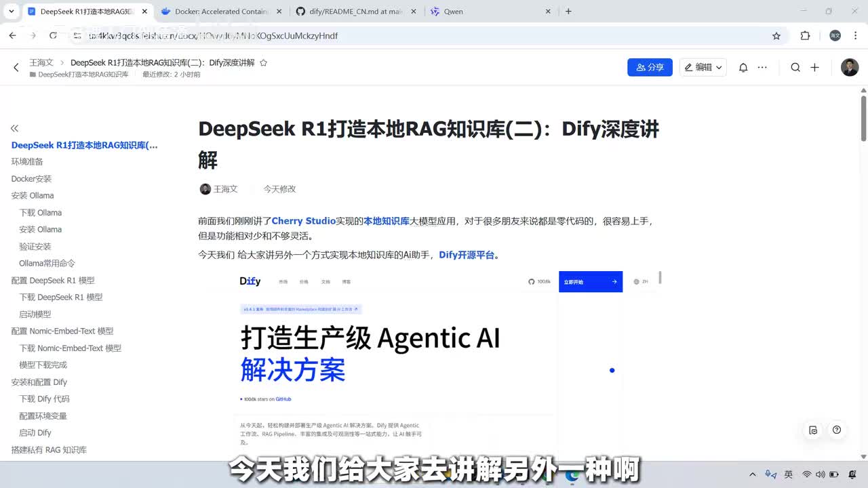Open the user profile avatar

tap(850, 67)
